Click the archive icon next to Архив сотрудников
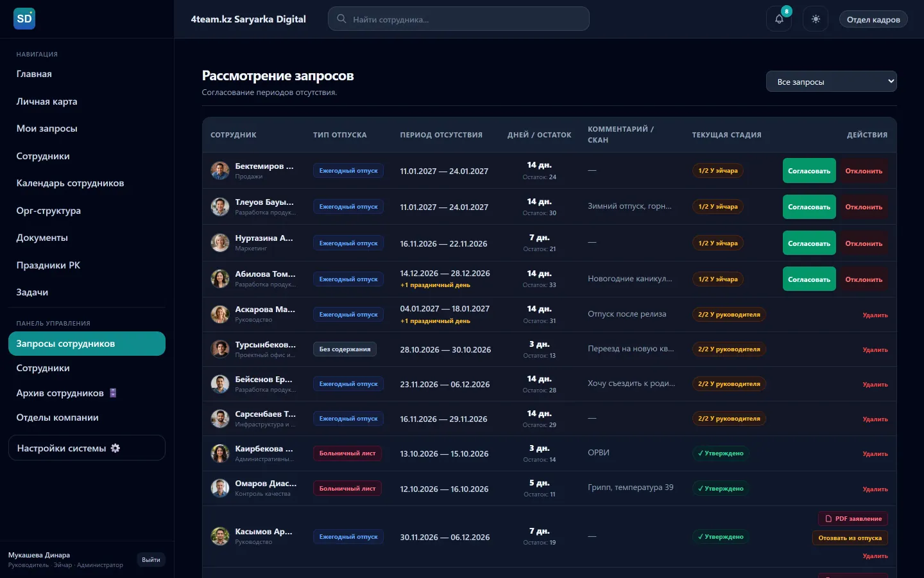 113,393
